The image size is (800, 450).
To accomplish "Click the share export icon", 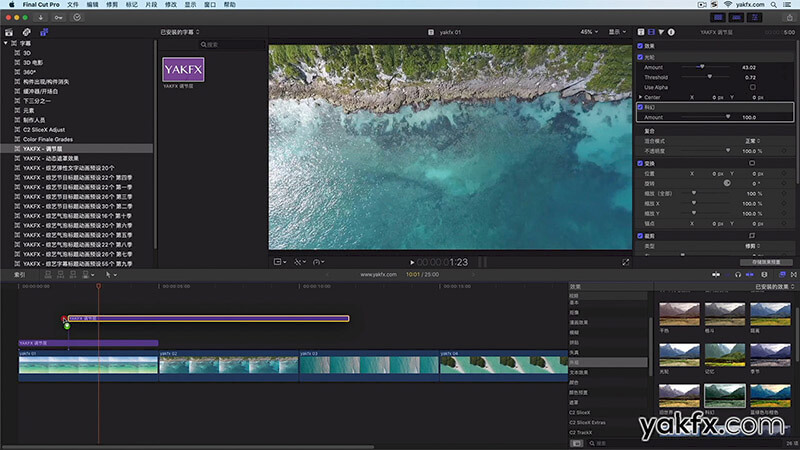I will pyautogui.click(x=789, y=17).
